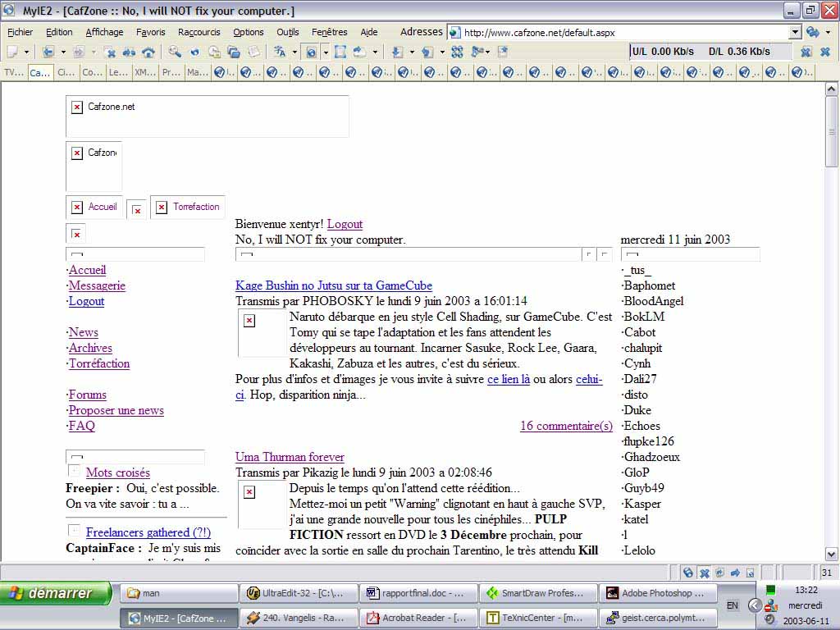The image size is (840, 630).
Task: Click the vertical scrollbar thumb
Action: click(x=831, y=131)
